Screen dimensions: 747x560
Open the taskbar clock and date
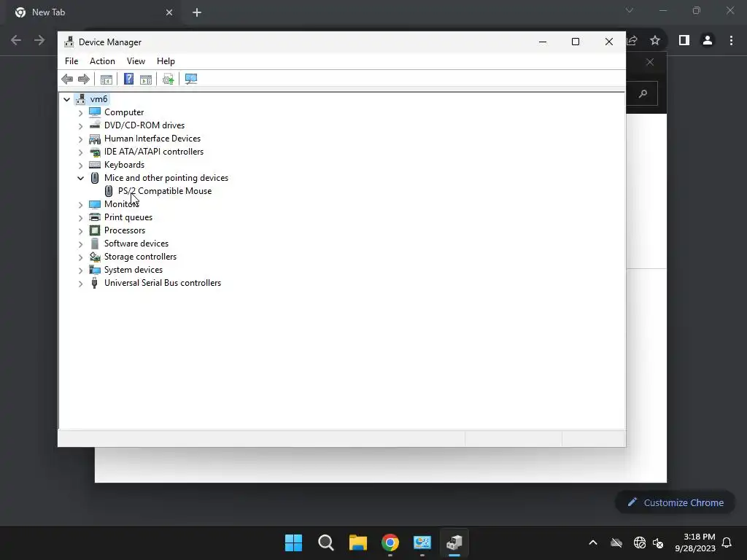pos(695,542)
